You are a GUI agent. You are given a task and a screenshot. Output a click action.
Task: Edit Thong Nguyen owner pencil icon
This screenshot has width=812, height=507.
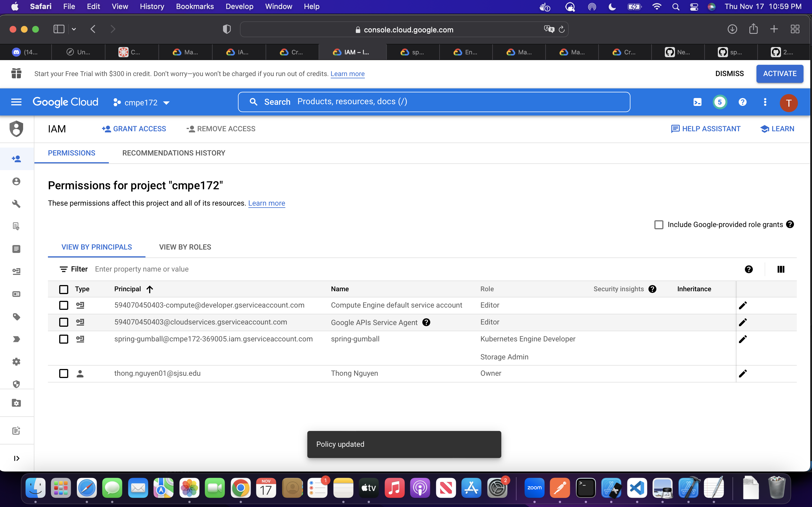(743, 373)
